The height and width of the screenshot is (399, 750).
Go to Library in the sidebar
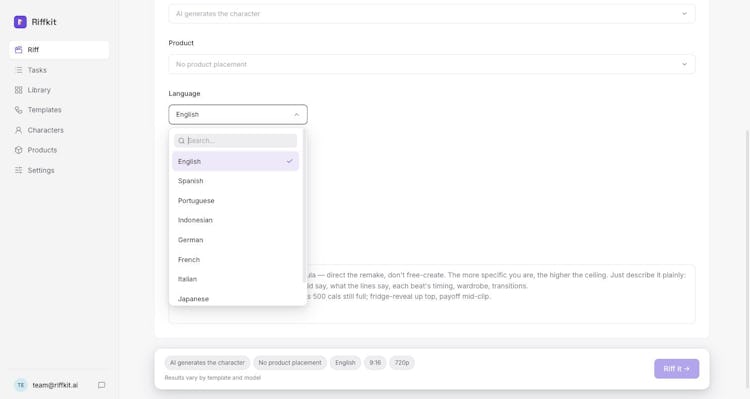point(59,90)
